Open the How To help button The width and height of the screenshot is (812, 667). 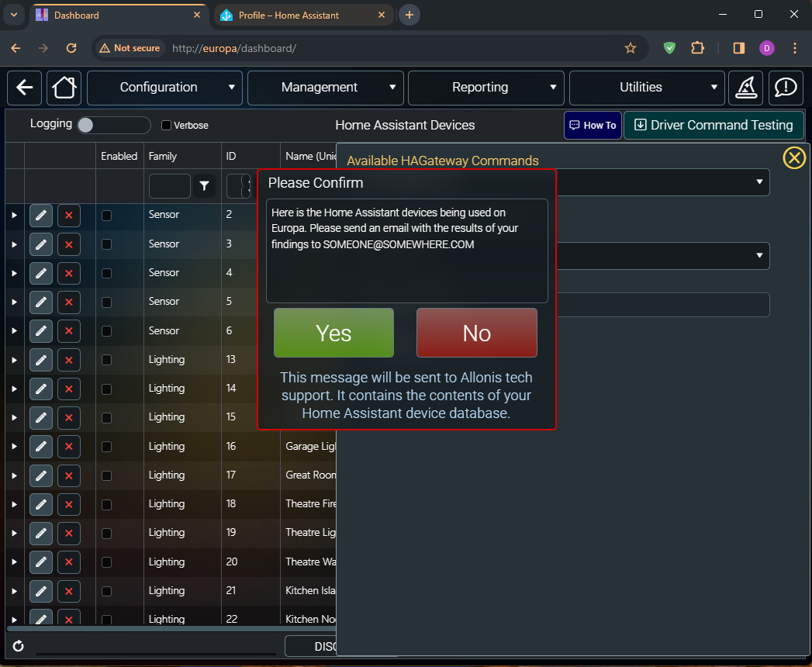click(x=593, y=126)
